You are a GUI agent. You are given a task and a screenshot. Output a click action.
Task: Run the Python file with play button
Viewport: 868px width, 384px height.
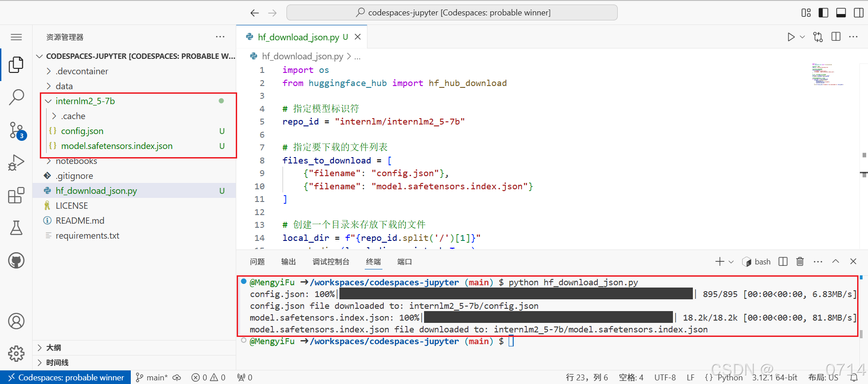tap(791, 37)
